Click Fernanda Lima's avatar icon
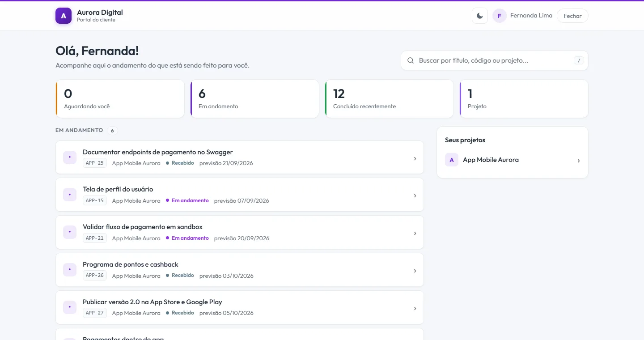Screen dimensions: 644x340 (x=500, y=16)
